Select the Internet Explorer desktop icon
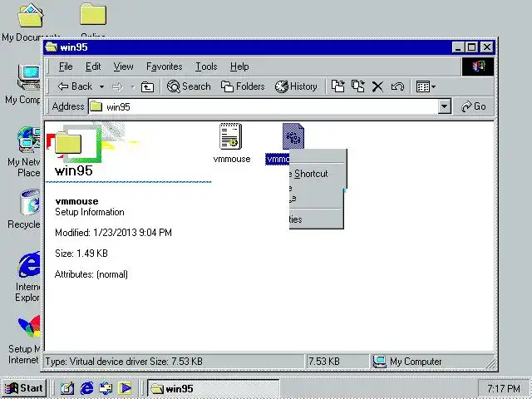 [x=29, y=264]
